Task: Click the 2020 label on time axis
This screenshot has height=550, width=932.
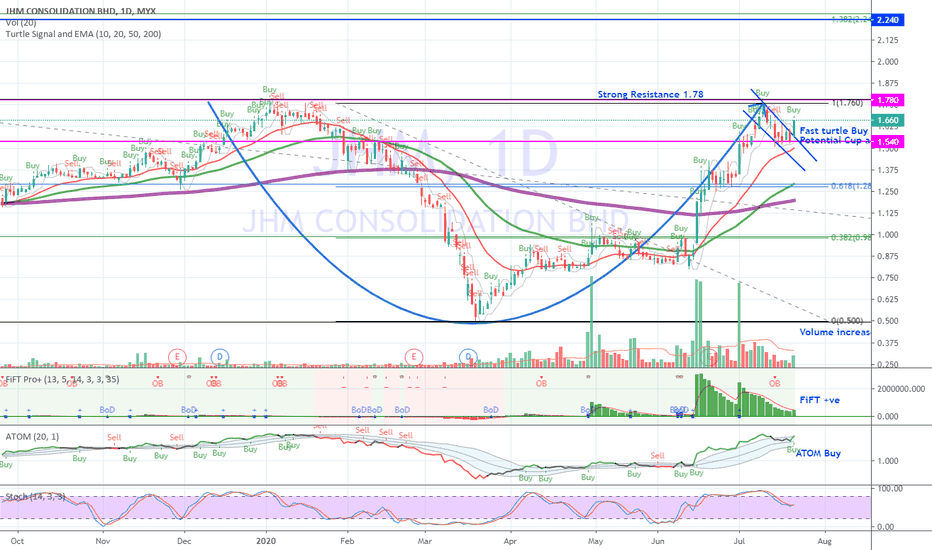Action: click(266, 541)
